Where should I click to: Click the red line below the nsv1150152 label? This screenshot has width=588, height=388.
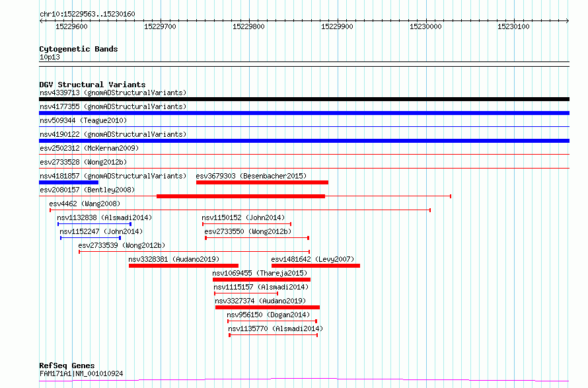pyautogui.click(x=246, y=224)
